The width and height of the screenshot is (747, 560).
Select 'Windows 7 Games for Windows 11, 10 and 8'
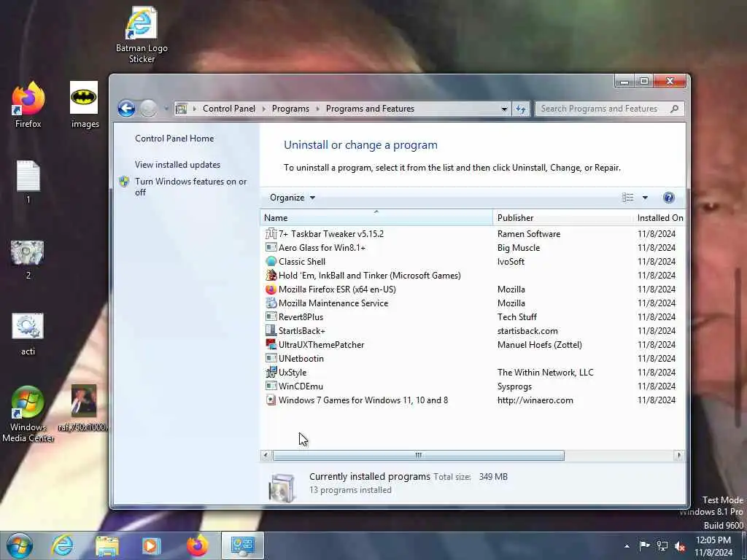363,400
